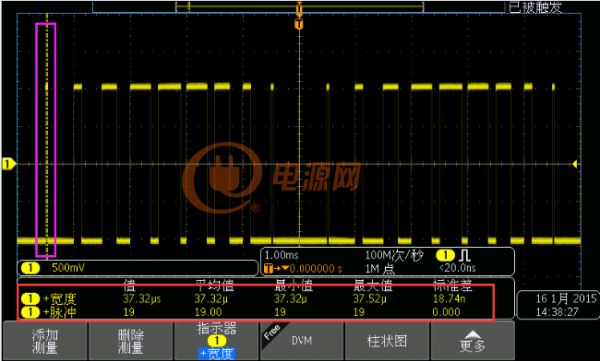Toggle the 指示器 +宽度 indicator selection
600x361 pixels.
click(x=217, y=341)
